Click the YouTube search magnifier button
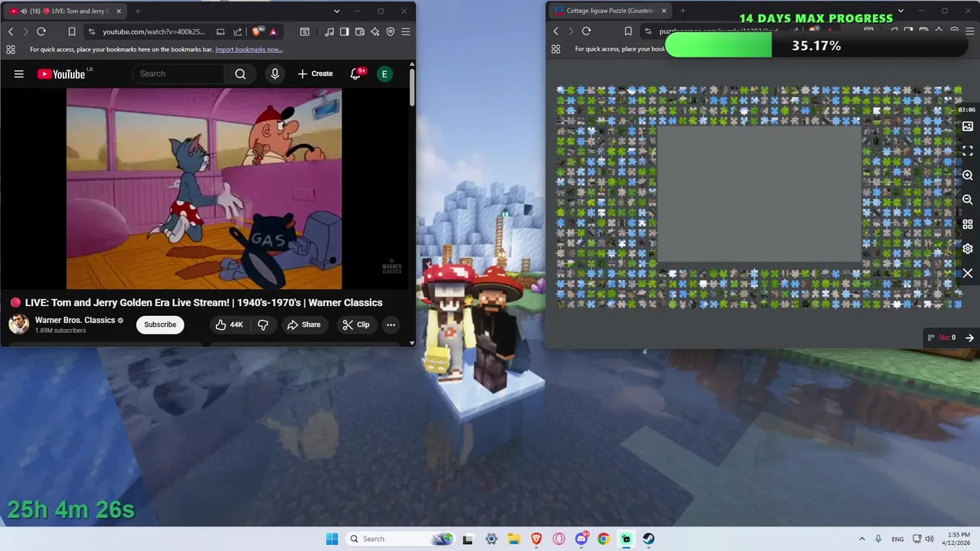 (x=240, y=73)
